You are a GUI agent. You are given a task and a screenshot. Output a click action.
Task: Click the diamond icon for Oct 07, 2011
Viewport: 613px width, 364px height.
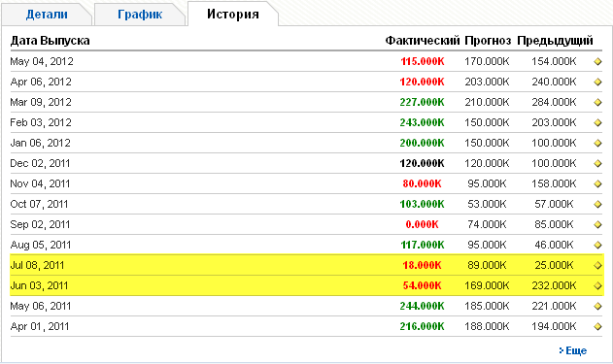(x=597, y=204)
